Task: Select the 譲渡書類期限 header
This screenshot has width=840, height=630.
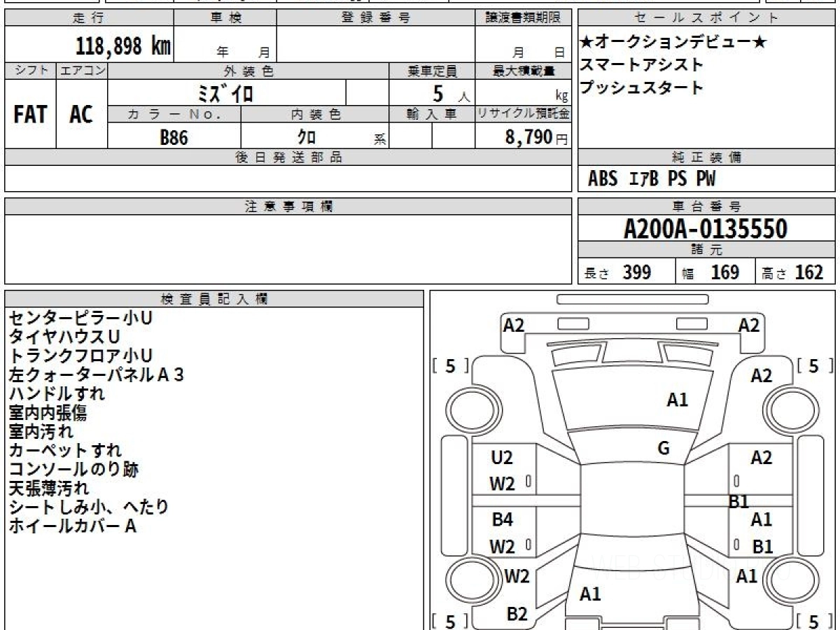Action: click(524, 18)
